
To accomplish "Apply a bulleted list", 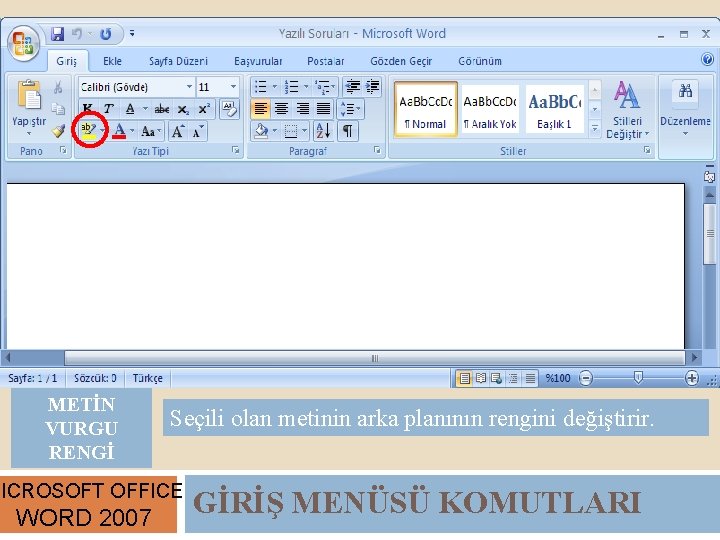I will [x=261, y=86].
